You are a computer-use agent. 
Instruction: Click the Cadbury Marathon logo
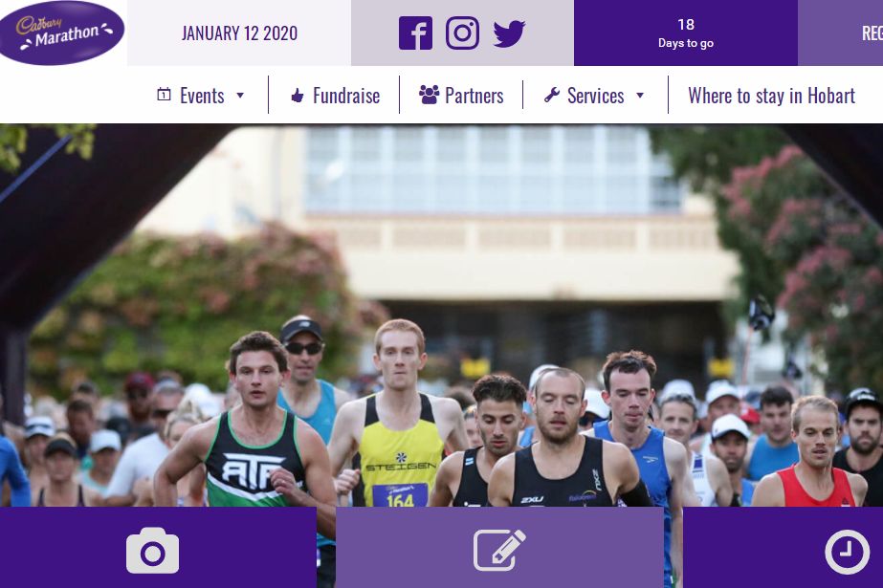click(61, 33)
